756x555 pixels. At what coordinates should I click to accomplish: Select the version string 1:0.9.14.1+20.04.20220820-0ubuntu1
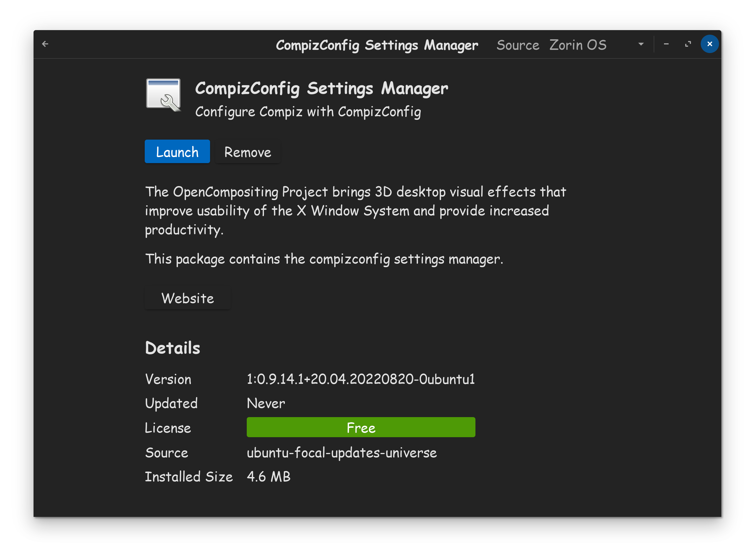click(x=361, y=379)
